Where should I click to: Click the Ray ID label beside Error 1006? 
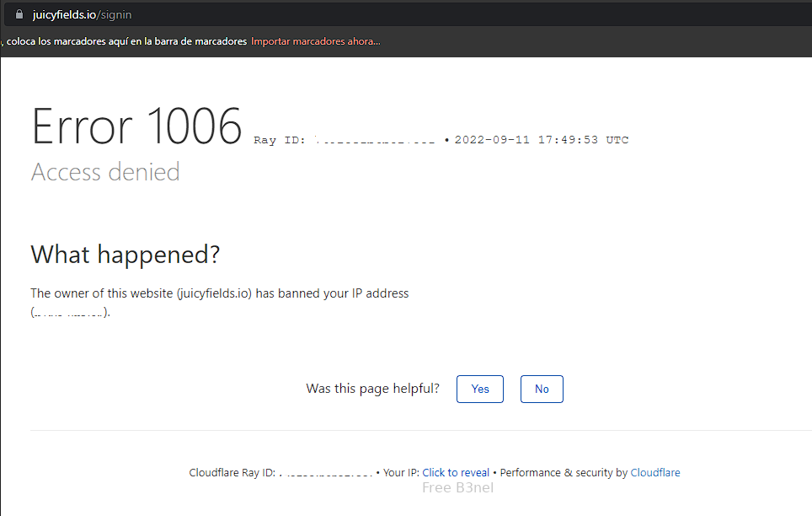click(x=280, y=140)
